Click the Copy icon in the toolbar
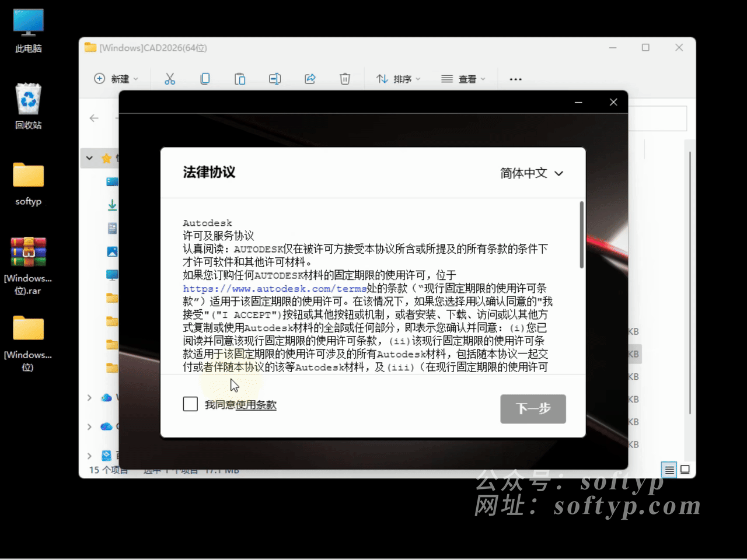The height and width of the screenshot is (560, 747). (205, 79)
